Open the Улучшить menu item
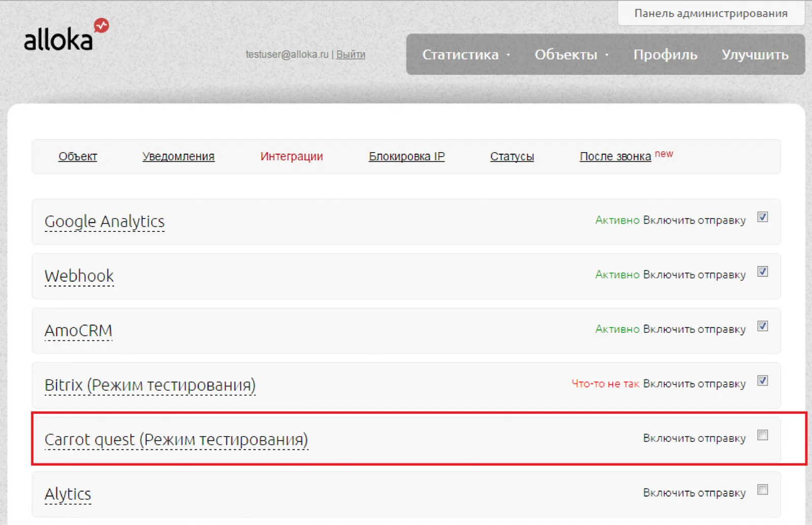This screenshot has width=812, height=525. pos(755,54)
